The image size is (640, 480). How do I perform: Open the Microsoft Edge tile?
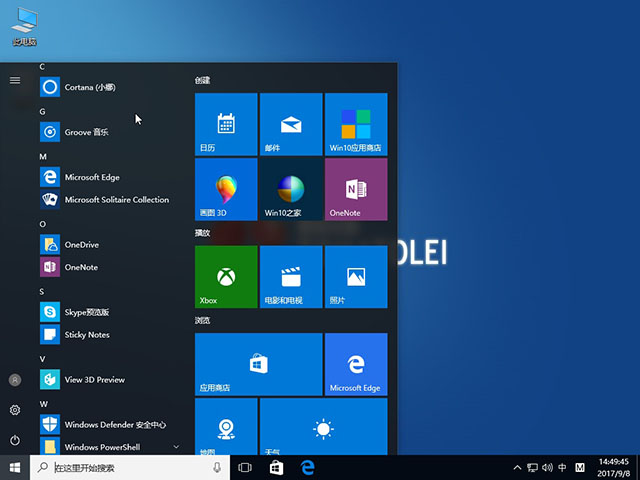tap(356, 364)
